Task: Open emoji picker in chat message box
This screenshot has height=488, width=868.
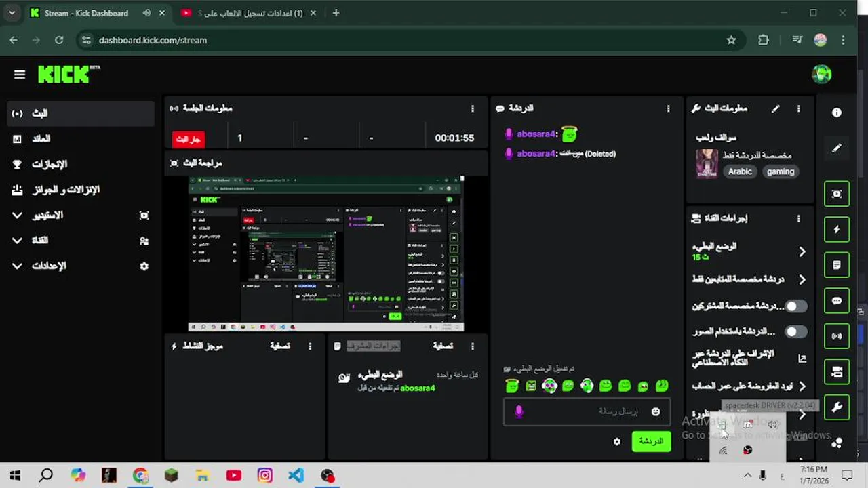Action: [656, 411]
